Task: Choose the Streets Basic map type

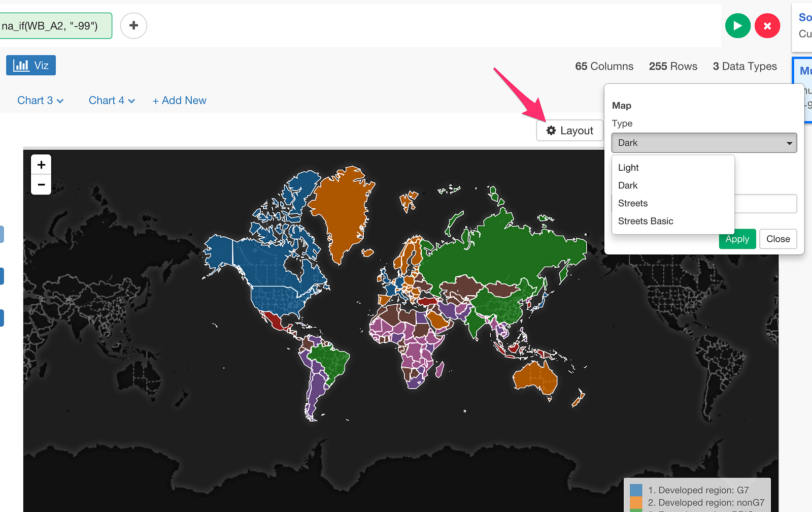Action: [x=673, y=221]
